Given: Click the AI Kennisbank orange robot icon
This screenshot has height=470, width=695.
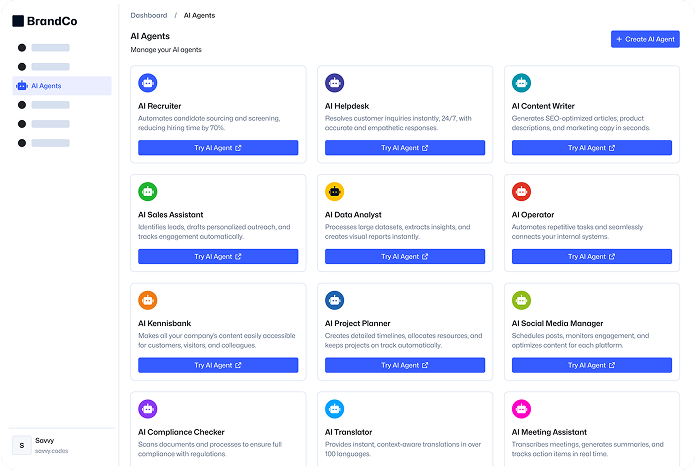Looking at the screenshot, I should [148, 300].
